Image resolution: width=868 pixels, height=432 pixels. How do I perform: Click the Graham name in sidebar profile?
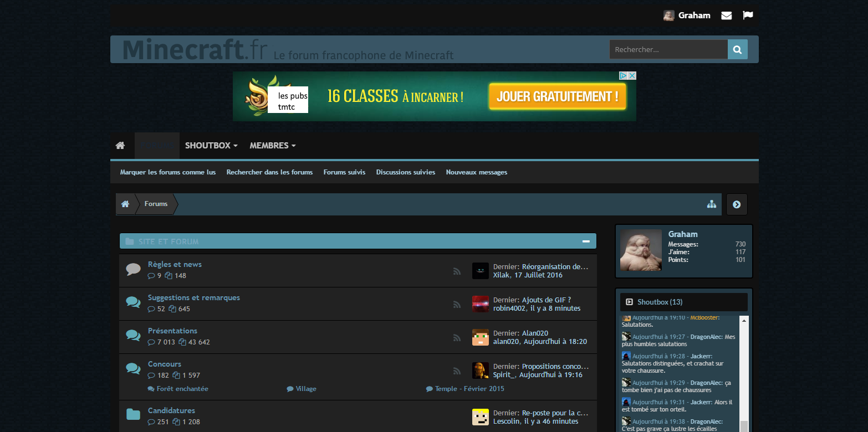(x=683, y=234)
